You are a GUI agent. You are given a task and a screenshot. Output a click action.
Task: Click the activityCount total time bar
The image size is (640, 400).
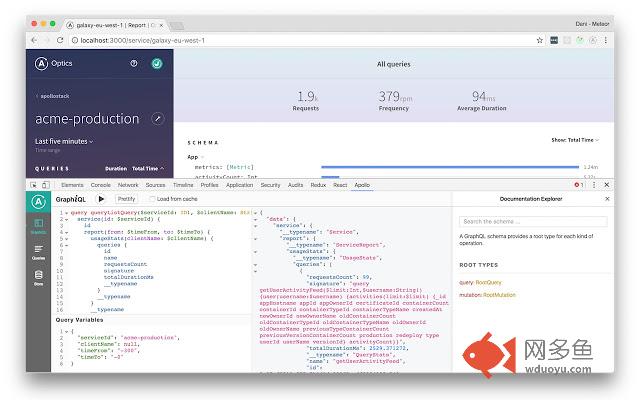(330, 177)
